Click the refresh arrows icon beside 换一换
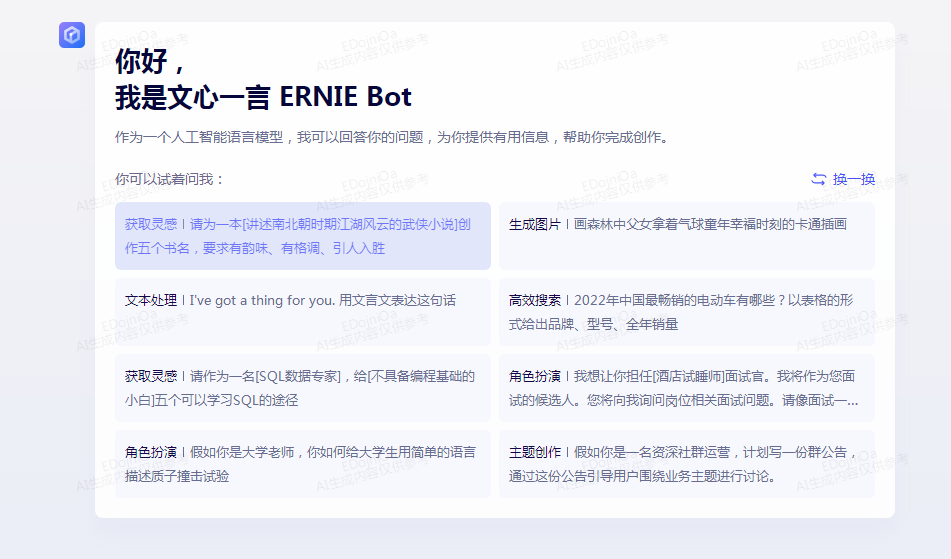951x559 pixels. tap(818, 179)
